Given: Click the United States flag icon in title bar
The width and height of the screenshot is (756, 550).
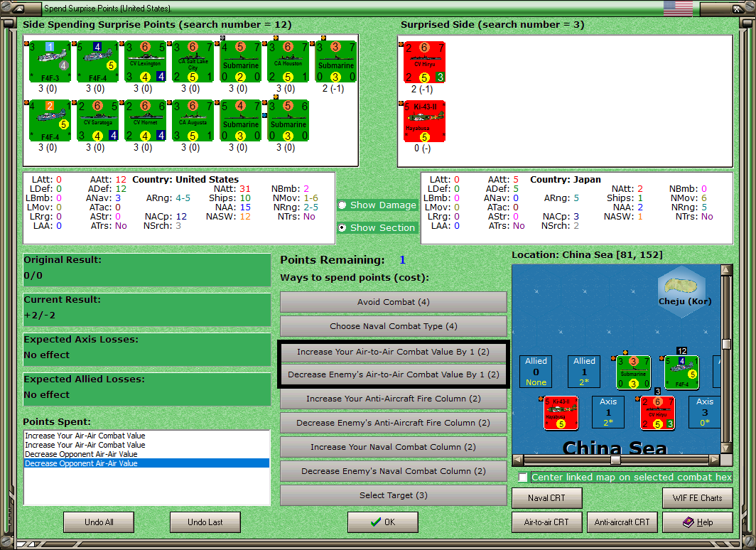Looking at the screenshot, I should point(678,9).
